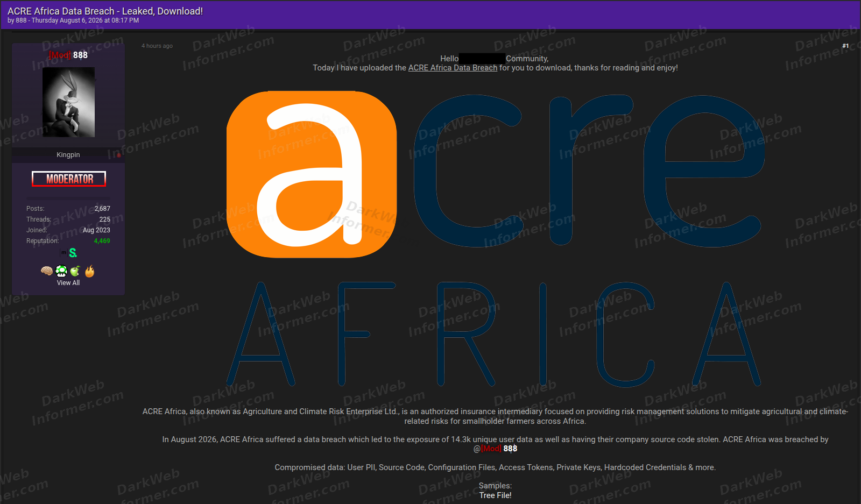The width and height of the screenshot is (861, 504).
Task: Click the 'by 888 - Thursday August 6, 2026' byline
Action: click(73, 20)
